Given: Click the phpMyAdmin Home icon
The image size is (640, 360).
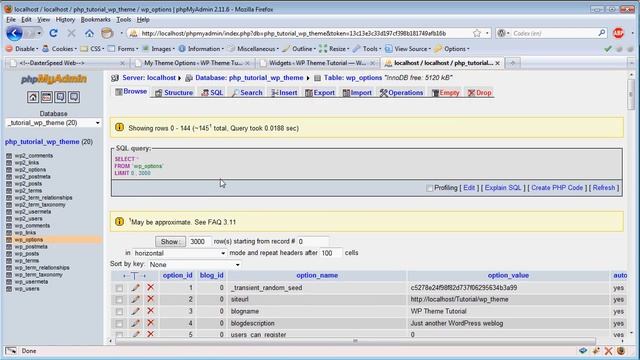Looking at the screenshot, I should (x=33, y=97).
